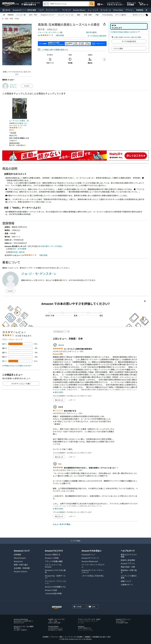Click the delivery pin icon in buy box
Viewport: 151px width, 644px height.
point(112,37)
